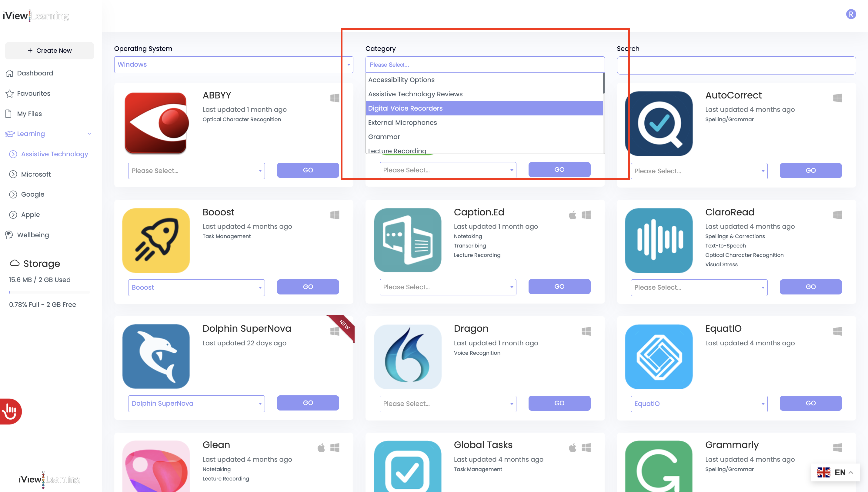The image size is (868, 492).
Task: Choose Grammar category option
Action: coord(484,137)
